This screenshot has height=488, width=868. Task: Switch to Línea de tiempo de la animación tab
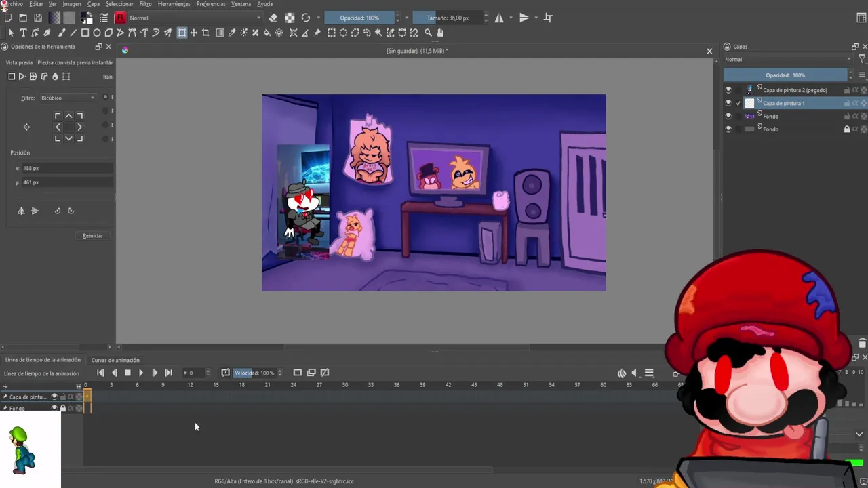(43, 360)
